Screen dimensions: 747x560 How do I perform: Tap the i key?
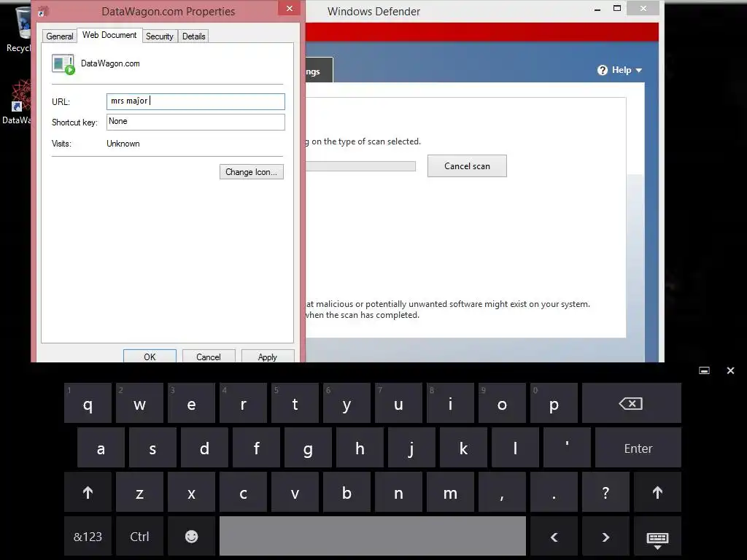click(x=450, y=403)
